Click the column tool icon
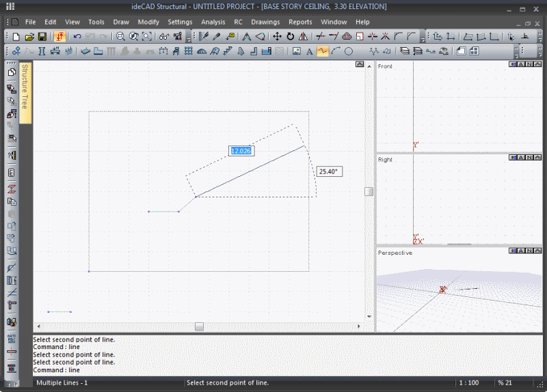 point(42,52)
